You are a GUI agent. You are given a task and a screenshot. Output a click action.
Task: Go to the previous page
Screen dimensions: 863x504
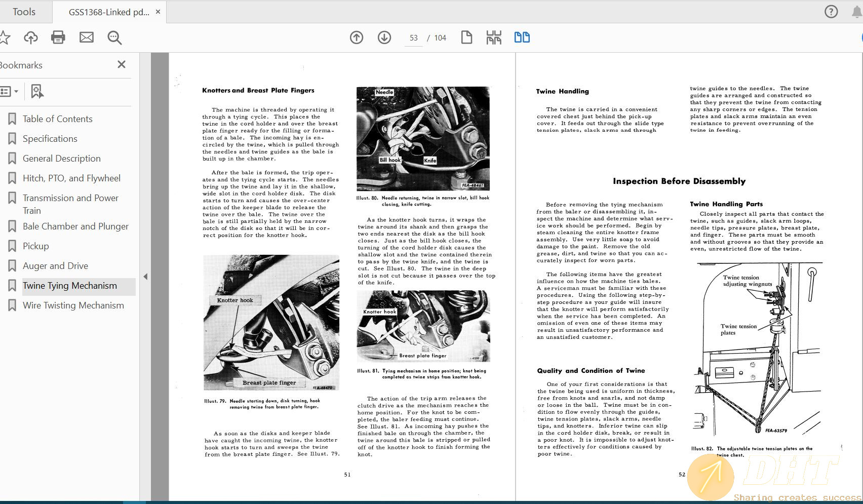357,37
